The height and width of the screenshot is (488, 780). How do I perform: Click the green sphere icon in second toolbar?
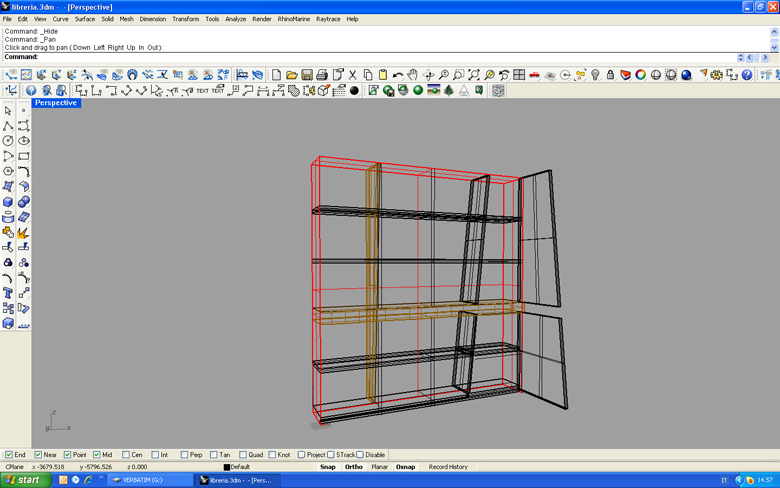click(x=418, y=91)
